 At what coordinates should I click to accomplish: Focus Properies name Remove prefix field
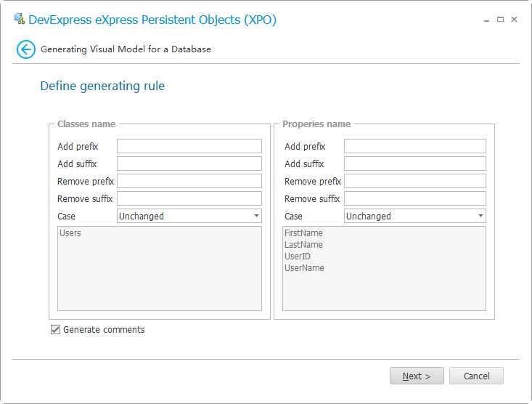(x=414, y=181)
